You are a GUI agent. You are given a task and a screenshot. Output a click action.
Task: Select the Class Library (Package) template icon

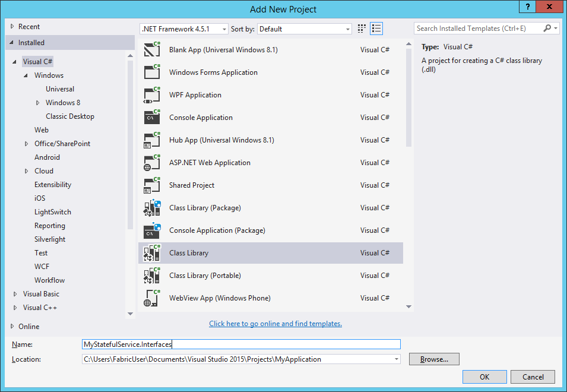pos(151,207)
